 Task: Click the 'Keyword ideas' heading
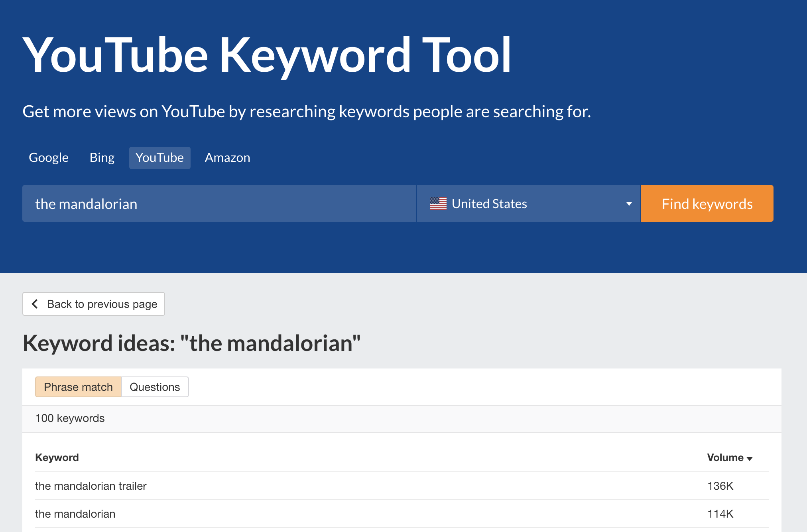pos(191,343)
